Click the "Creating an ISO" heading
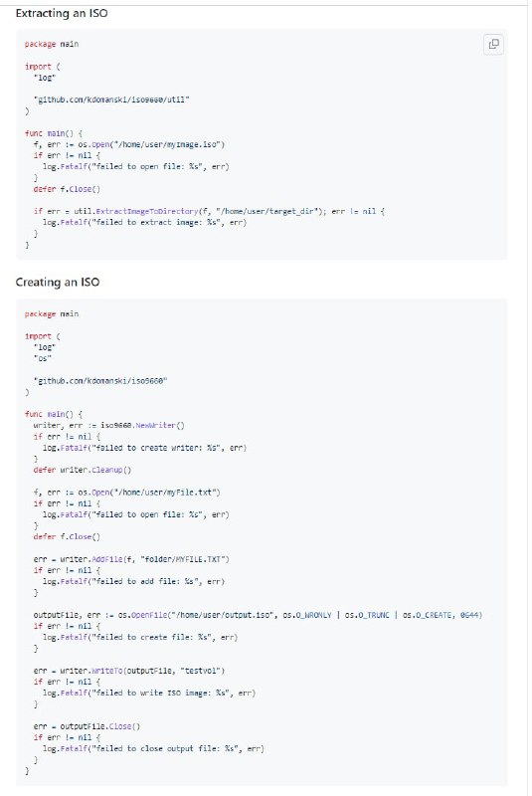The height and width of the screenshot is (796, 532). [58, 283]
